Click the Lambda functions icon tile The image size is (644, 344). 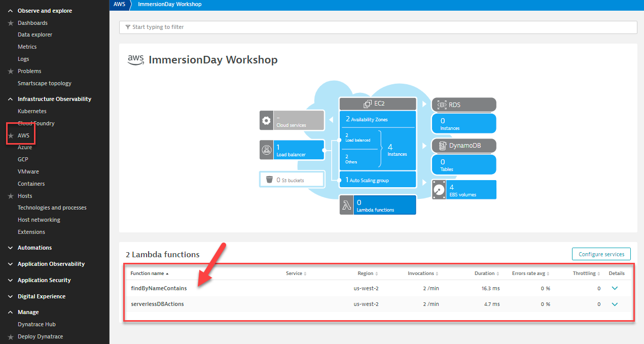(x=347, y=205)
